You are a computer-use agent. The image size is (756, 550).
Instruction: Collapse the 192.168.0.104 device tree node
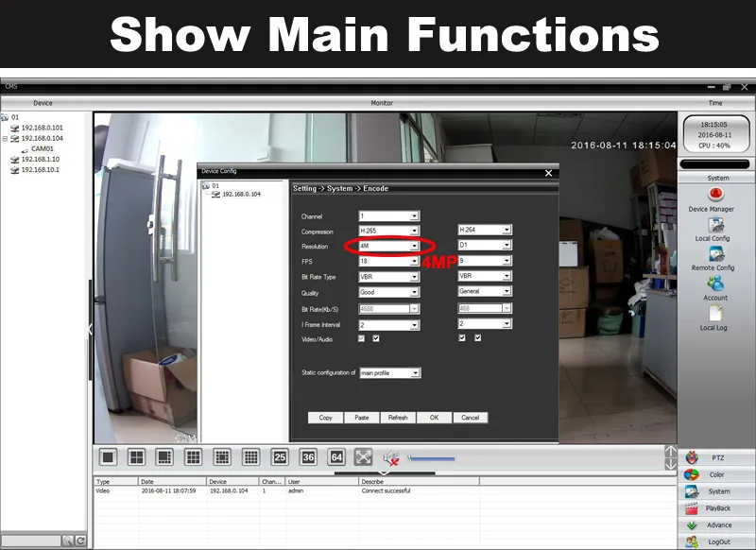[5, 138]
